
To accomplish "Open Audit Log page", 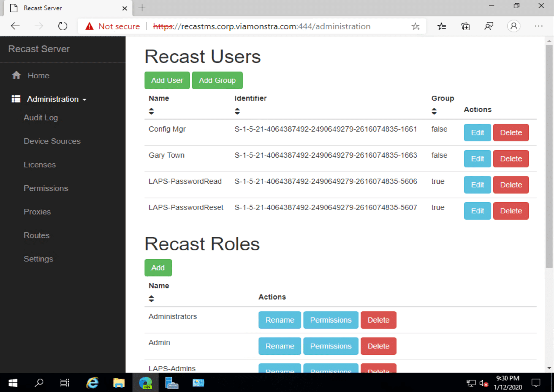I will tap(41, 118).
